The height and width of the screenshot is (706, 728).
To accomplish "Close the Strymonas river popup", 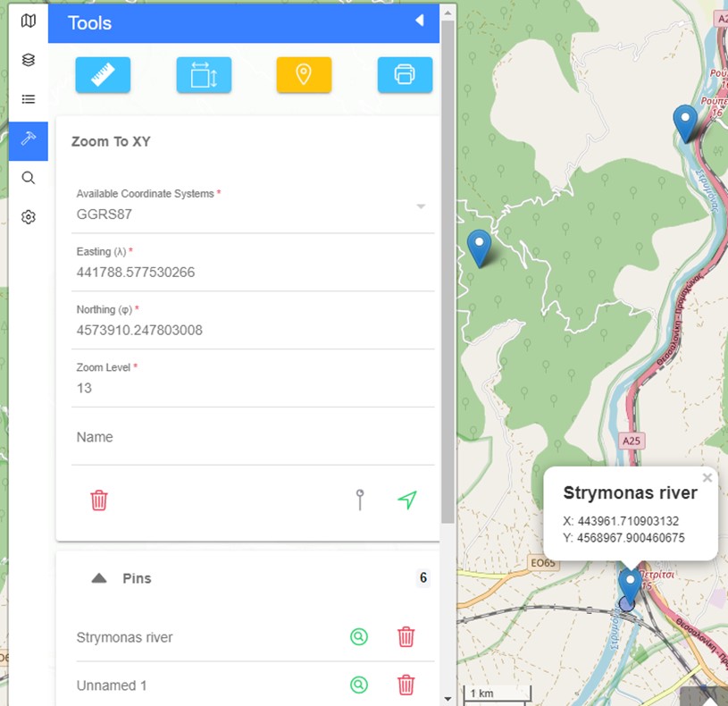I will [707, 478].
